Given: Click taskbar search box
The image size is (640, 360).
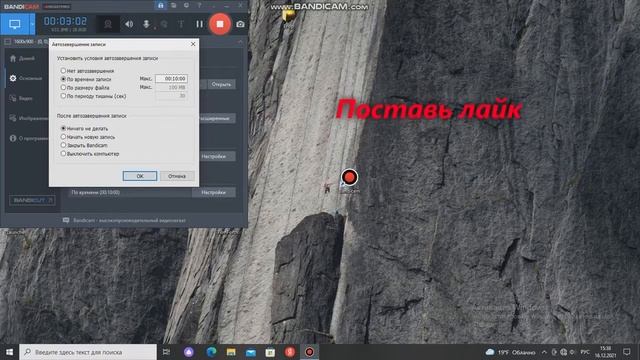Looking at the screenshot, I should 88,352.
